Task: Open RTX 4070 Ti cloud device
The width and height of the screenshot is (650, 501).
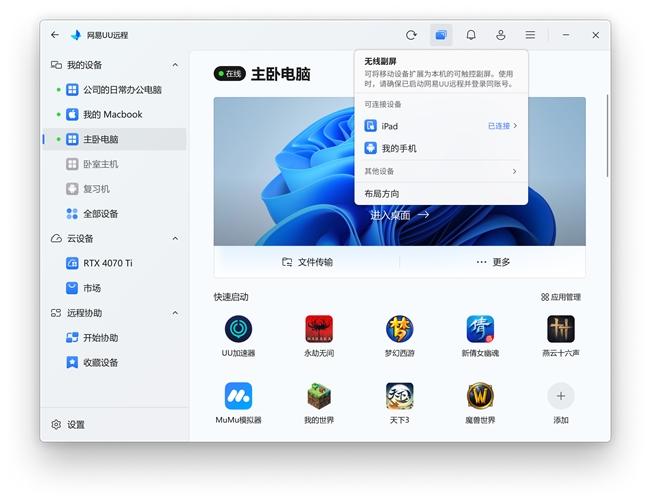Action: point(114,263)
